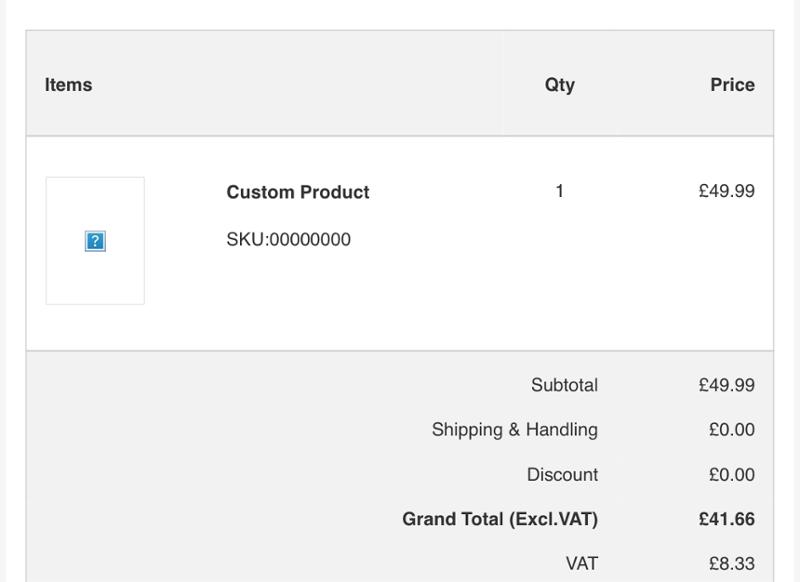The image size is (800, 582).
Task: Click the Price column header
Action: [x=732, y=85]
